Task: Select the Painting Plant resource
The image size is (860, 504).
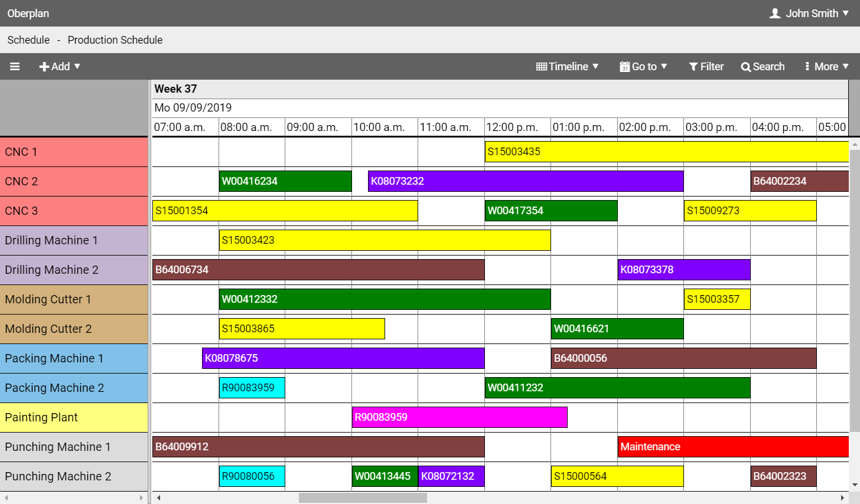Action: [74, 418]
